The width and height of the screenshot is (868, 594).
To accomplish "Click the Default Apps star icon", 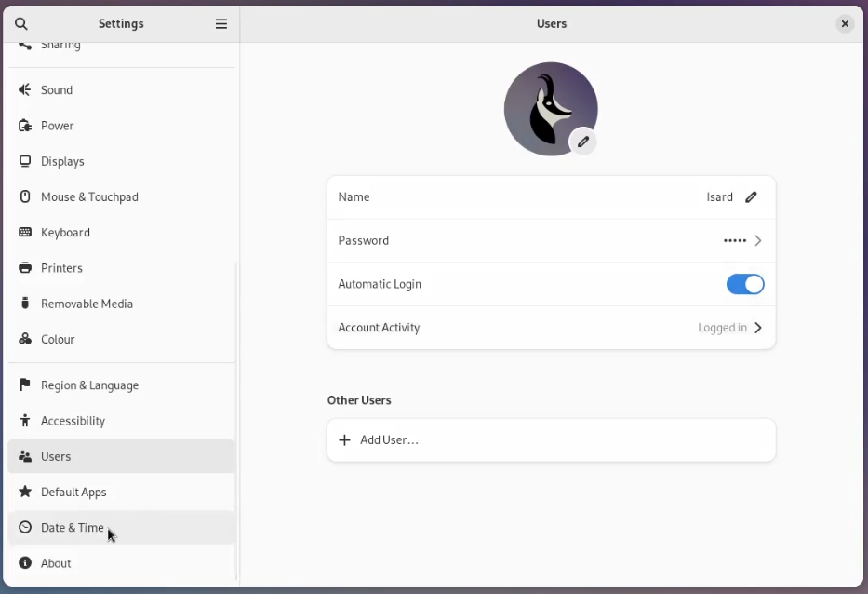I will pyautogui.click(x=25, y=492).
